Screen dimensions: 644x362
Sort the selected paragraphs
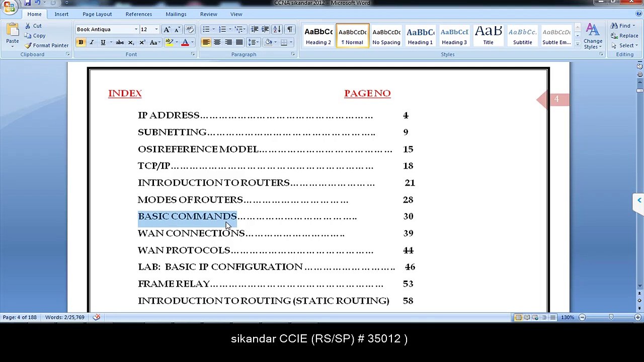point(278,29)
